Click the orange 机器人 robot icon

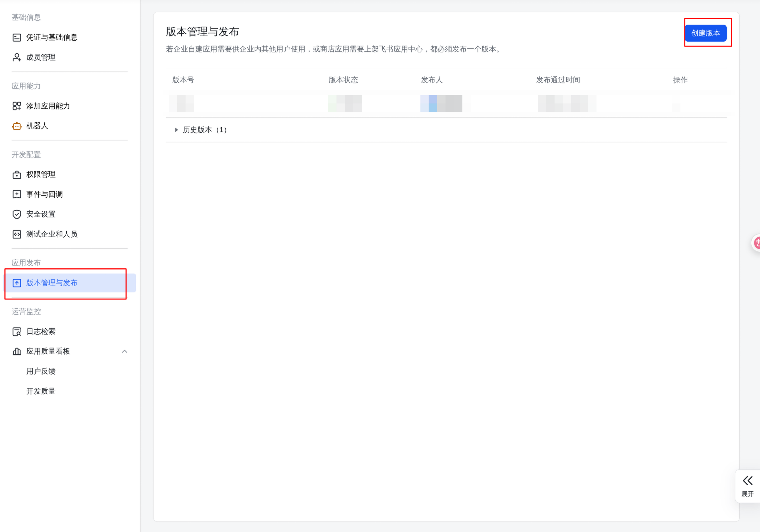[x=17, y=126]
